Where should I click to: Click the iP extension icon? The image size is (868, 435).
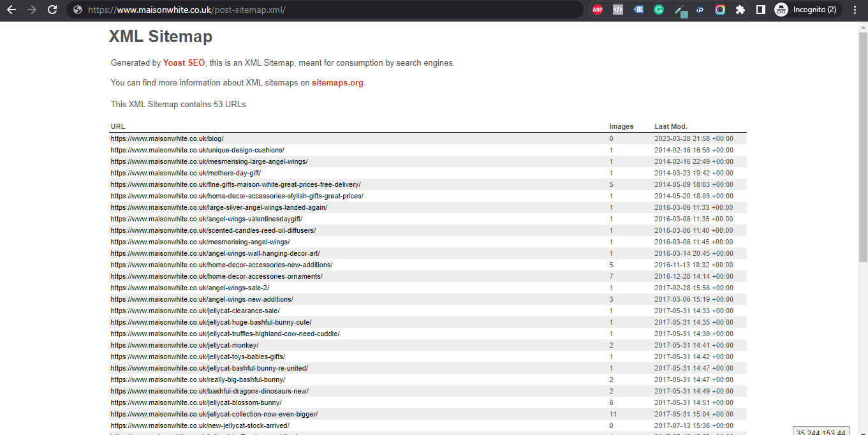700,10
